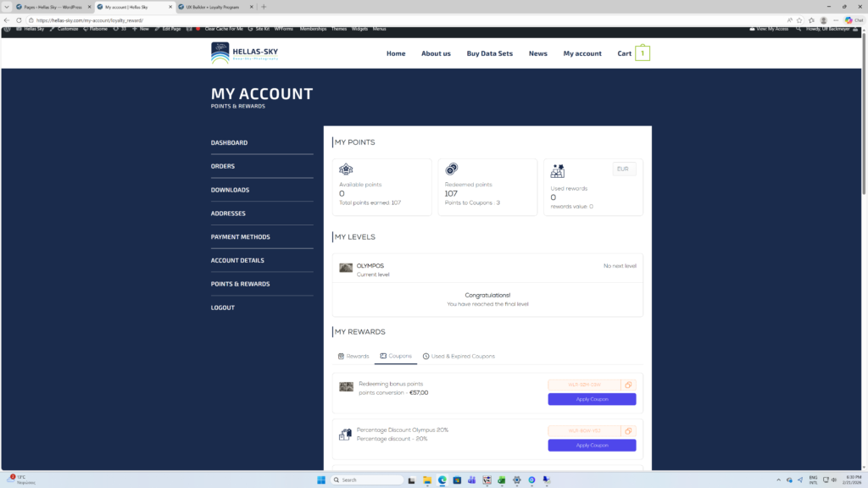Open the EUR currency selector
Image resolution: width=868 pixels, height=488 pixels.
click(x=623, y=169)
